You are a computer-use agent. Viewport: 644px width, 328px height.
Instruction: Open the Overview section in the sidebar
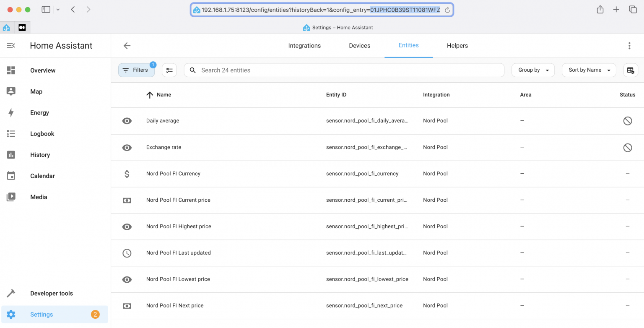click(42, 70)
